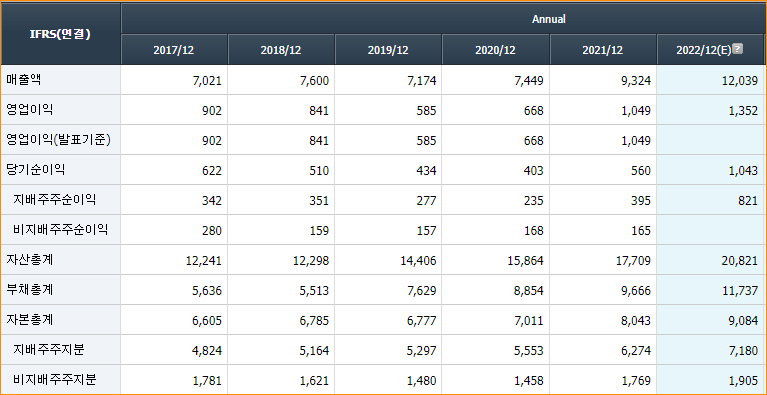Select the 비지배주주순이익 value 159
Viewport: 767px width, 395px height.
pos(319,231)
